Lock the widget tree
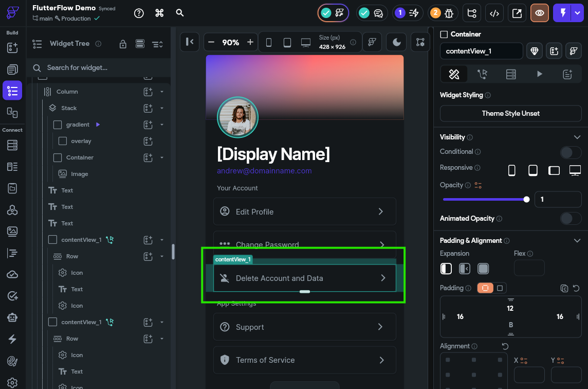This screenshot has height=389, width=588. pos(123,44)
